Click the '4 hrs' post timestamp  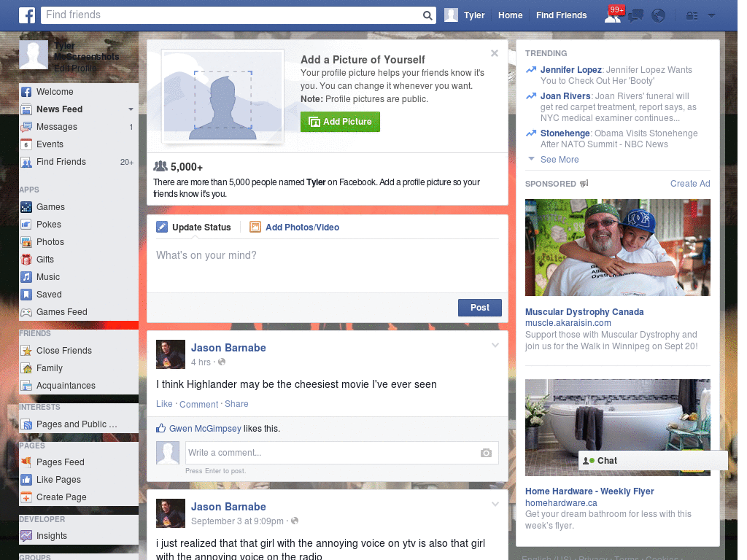[201, 362]
